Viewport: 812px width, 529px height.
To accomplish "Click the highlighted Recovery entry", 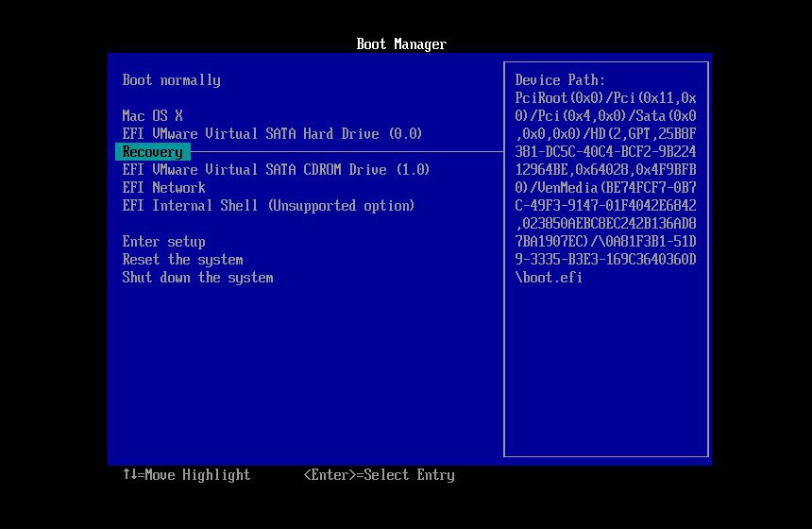I will (152, 152).
